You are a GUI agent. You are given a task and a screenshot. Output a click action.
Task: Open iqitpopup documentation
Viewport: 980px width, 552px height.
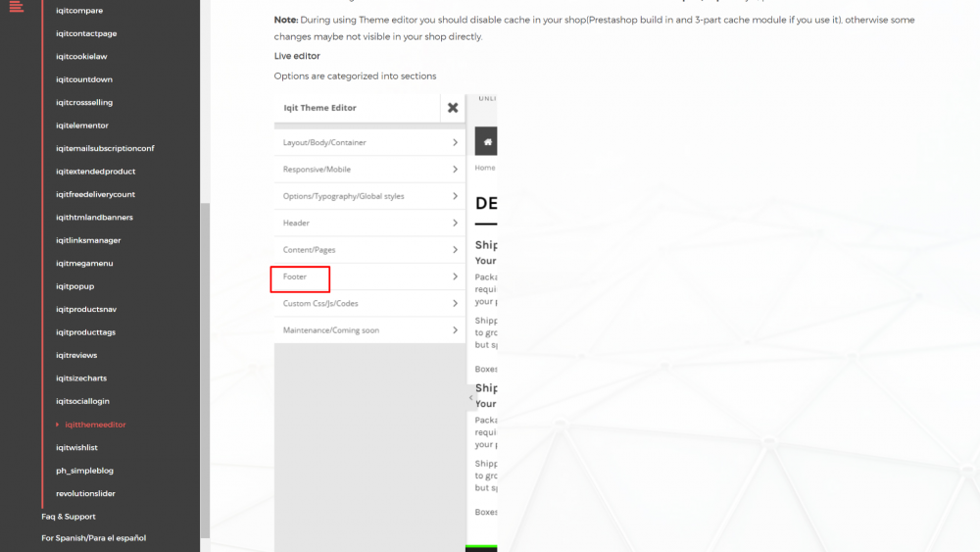tap(75, 286)
